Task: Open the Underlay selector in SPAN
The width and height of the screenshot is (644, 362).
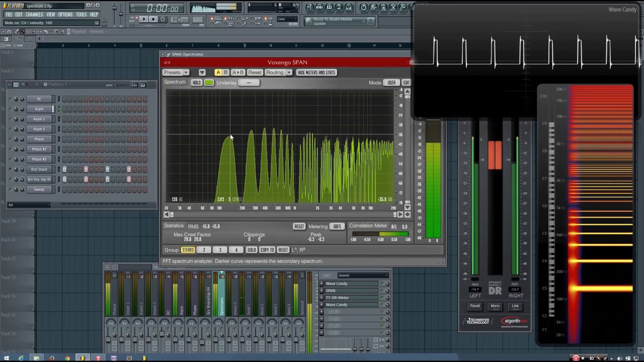Action: 249,82
